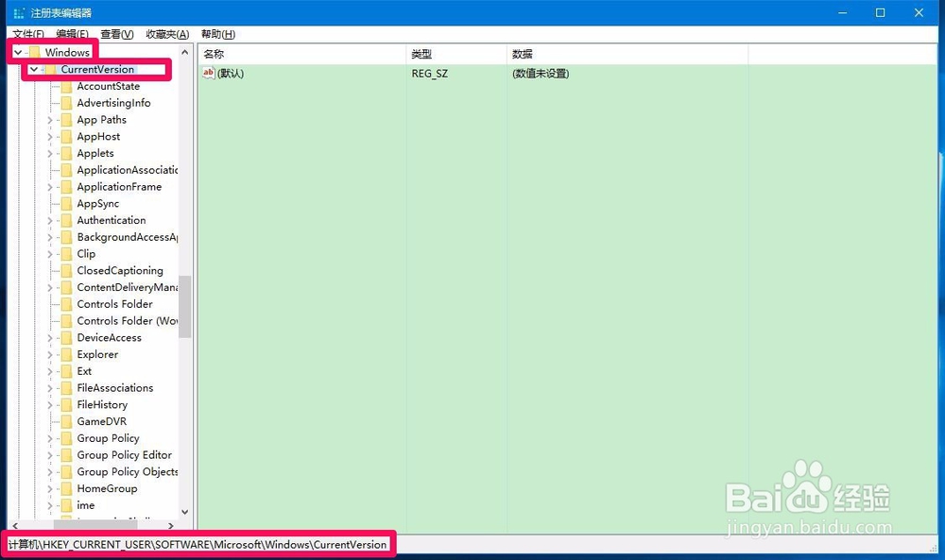Sort values by 名称 column header

(302, 54)
